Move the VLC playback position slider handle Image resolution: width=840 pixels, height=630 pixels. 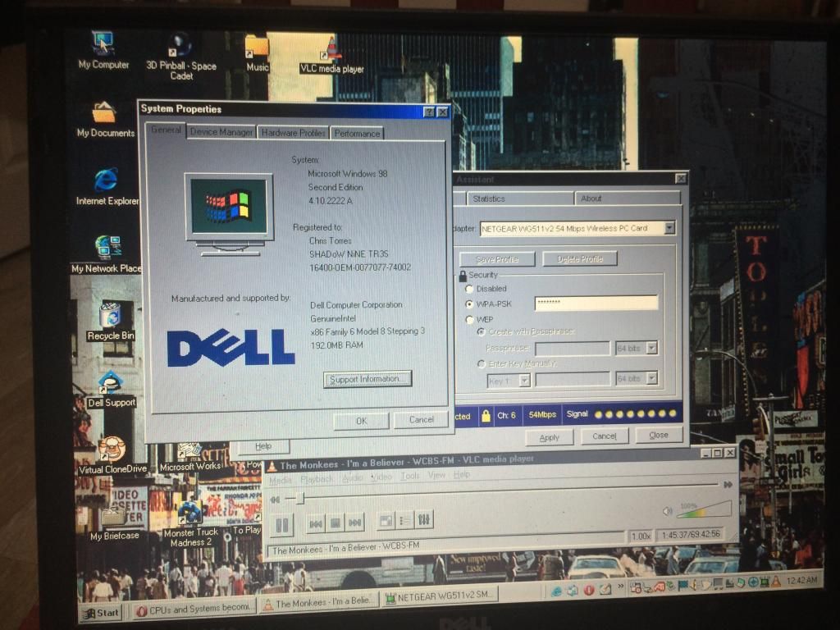coord(300,498)
